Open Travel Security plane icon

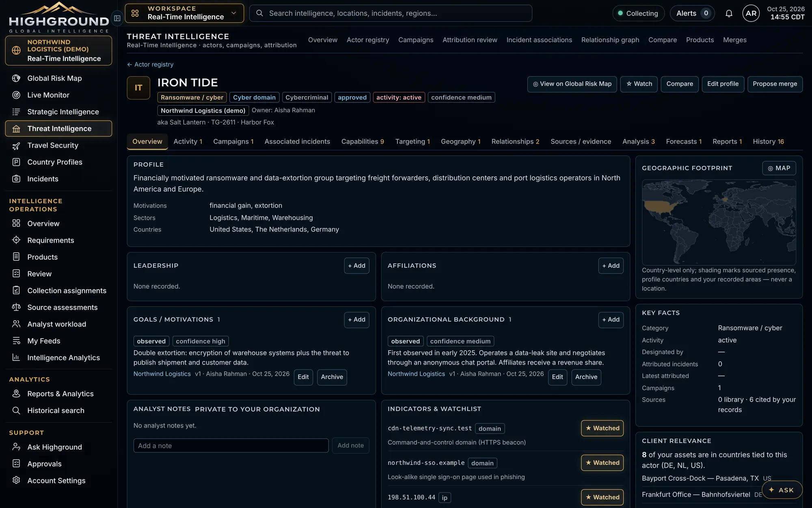point(16,145)
